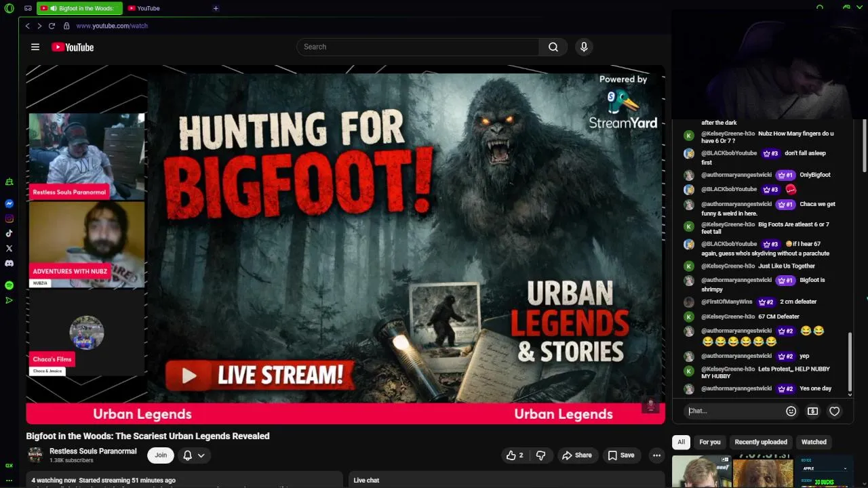Like the video with thumbs up
Viewport: 868px width, 488px height.
pyautogui.click(x=515, y=455)
